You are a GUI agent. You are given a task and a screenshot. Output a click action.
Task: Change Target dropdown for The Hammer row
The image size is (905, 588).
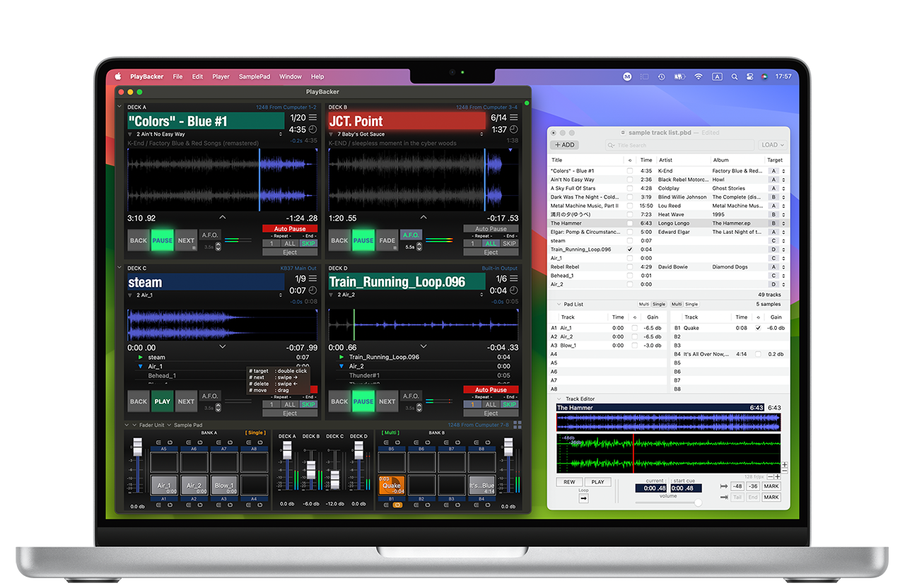click(777, 223)
